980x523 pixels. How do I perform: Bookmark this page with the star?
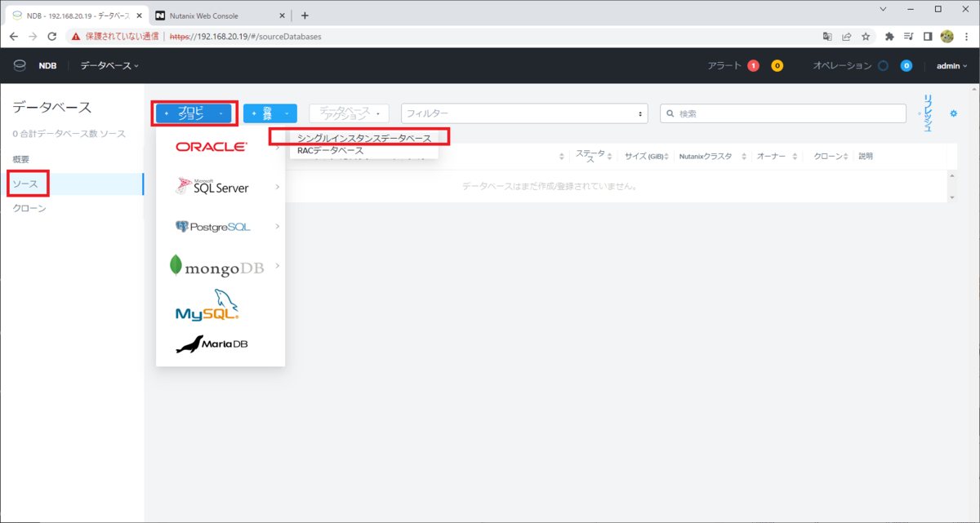coord(866,37)
